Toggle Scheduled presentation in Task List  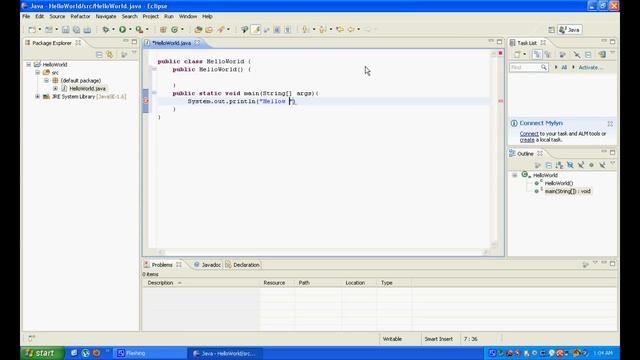point(547,54)
